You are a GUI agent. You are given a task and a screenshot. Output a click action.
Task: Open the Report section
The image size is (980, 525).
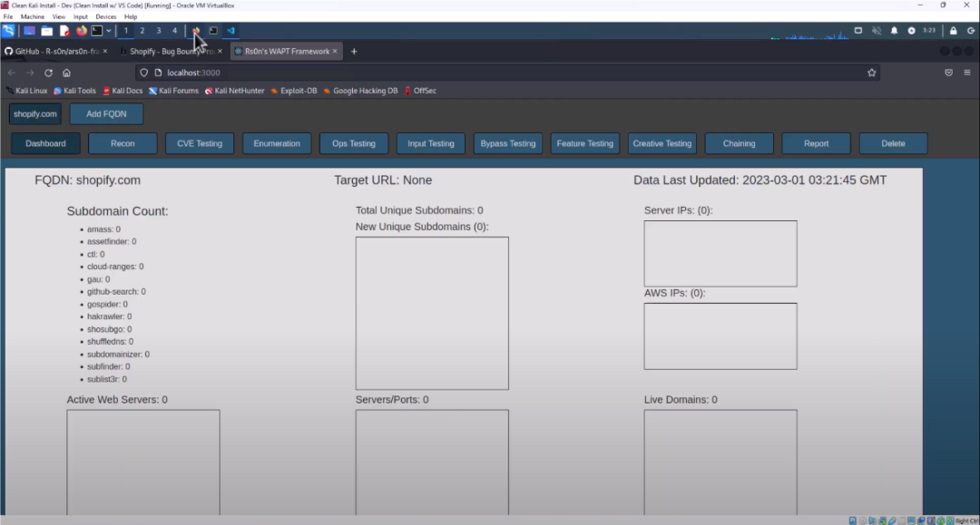coord(817,143)
